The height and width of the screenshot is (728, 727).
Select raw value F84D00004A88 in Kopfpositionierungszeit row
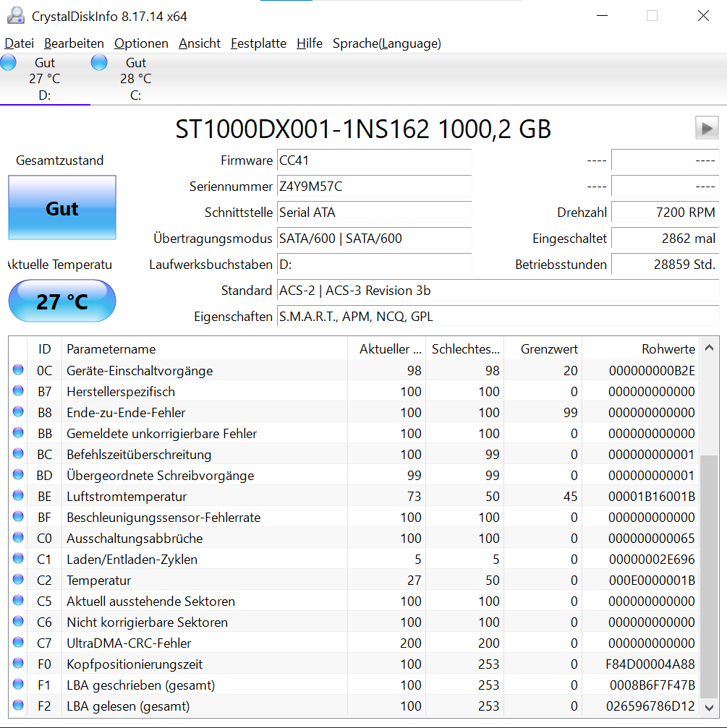click(x=650, y=664)
